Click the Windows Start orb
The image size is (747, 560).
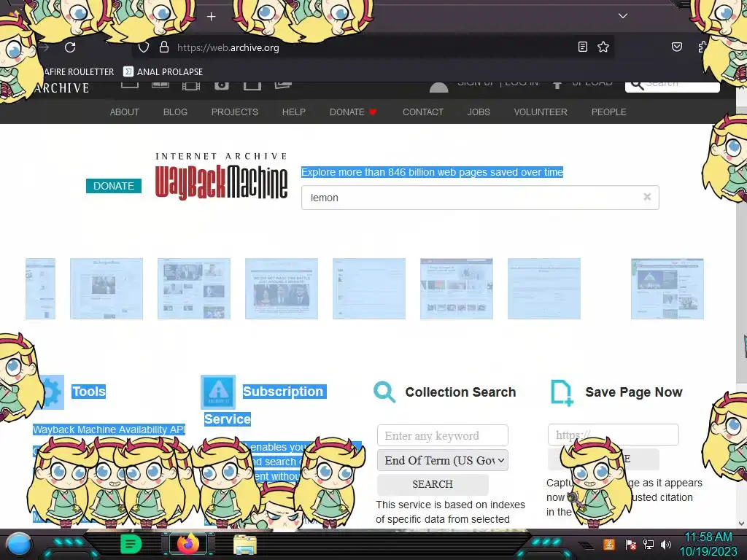[x=19, y=545]
